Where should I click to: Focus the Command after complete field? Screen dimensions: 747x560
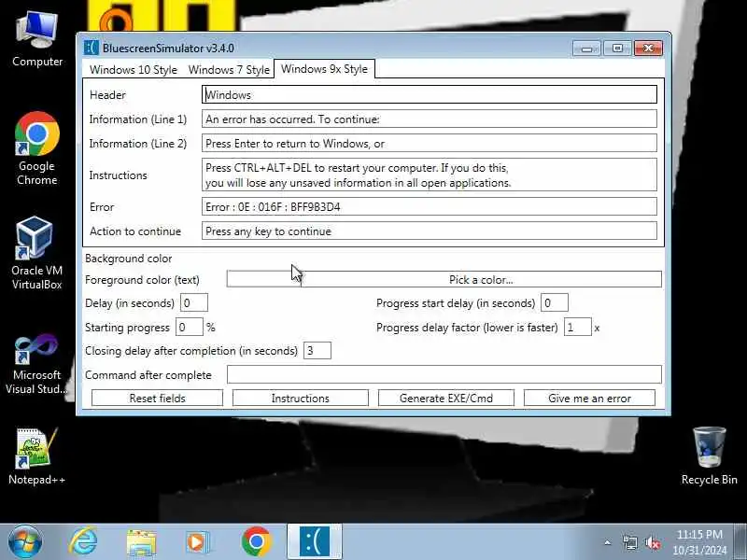444,374
